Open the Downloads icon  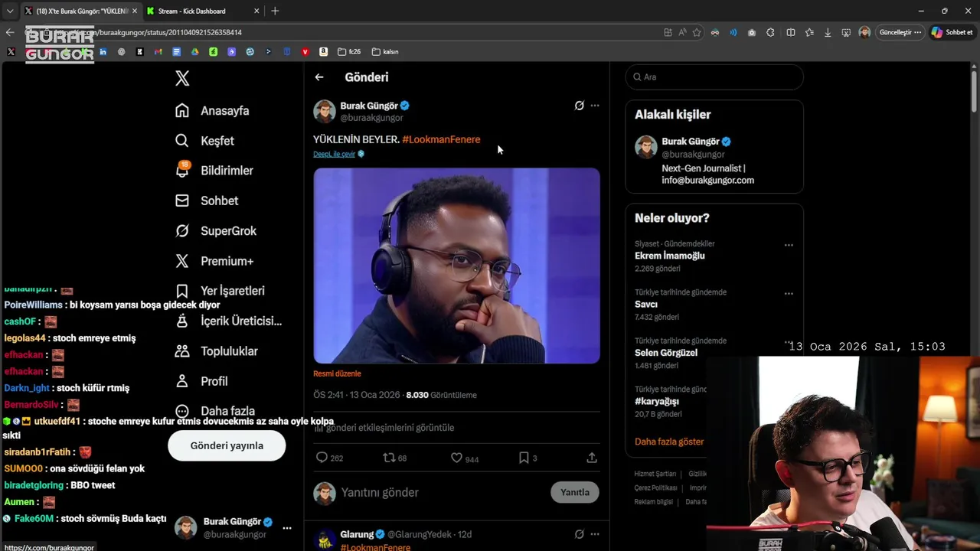tap(828, 33)
